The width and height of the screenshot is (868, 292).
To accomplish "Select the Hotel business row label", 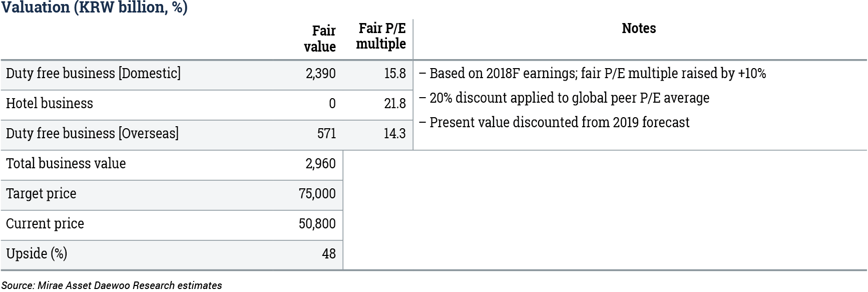I will click(50, 103).
